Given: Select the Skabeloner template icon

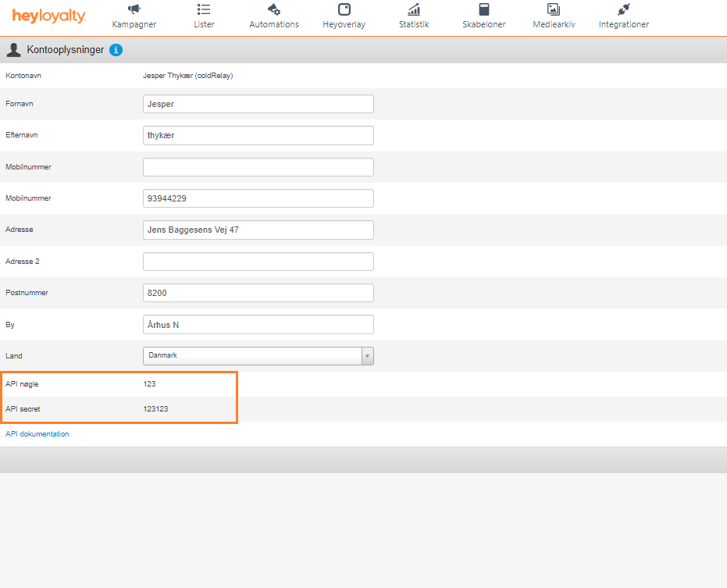Looking at the screenshot, I should pyautogui.click(x=484, y=9).
